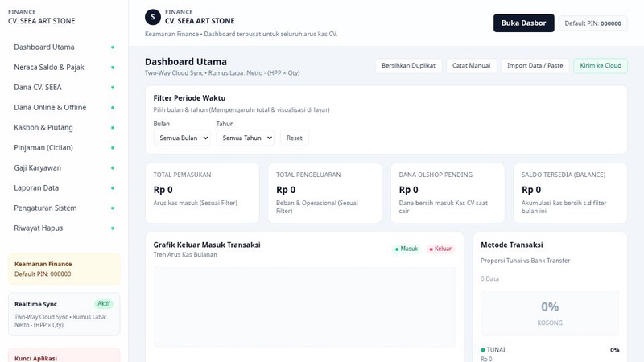Click the green TUNAI legend dot
The width and height of the screenshot is (644, 362).
point(483,350)
